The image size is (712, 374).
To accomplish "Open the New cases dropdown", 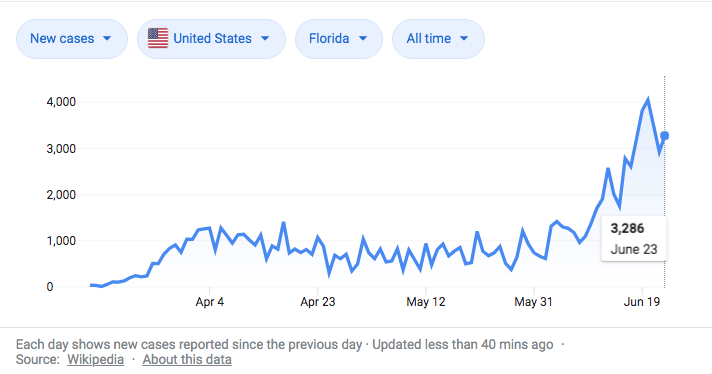I will coord(72,39).
